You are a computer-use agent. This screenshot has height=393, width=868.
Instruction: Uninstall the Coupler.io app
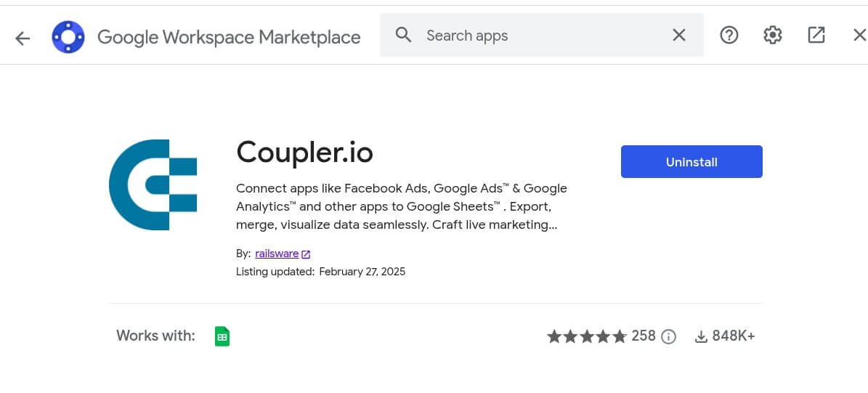pos(691,161)
